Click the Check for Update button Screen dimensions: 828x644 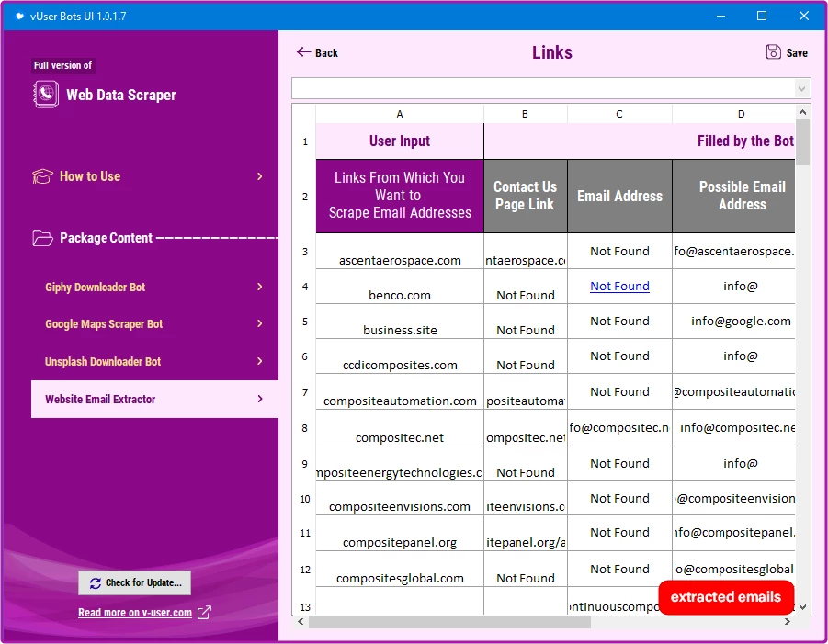(x=135, y=582)
